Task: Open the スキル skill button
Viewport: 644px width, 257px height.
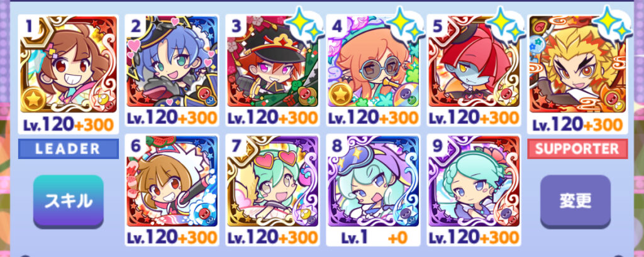Action: click(x=68, y=201)
